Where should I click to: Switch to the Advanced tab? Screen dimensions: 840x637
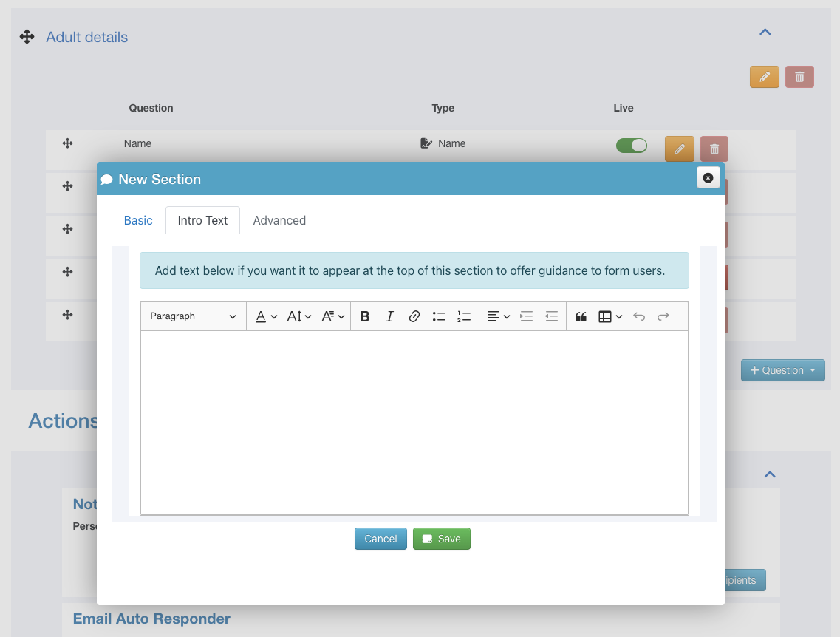coord(279,220)
